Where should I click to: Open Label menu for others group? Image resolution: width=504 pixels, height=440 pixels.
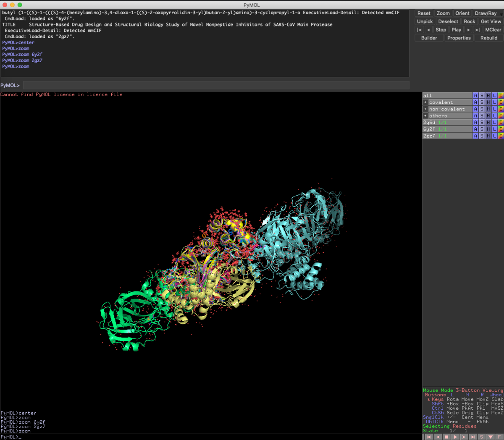[494, 116]
